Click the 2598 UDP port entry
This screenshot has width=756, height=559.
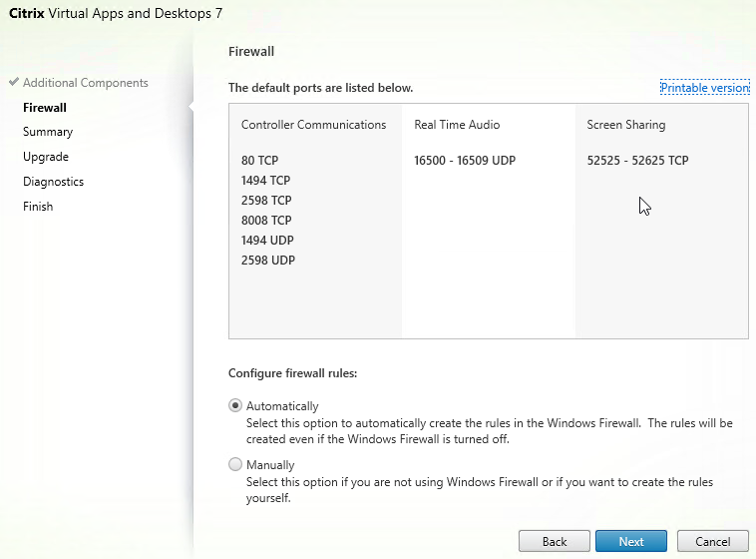point(268,261)
